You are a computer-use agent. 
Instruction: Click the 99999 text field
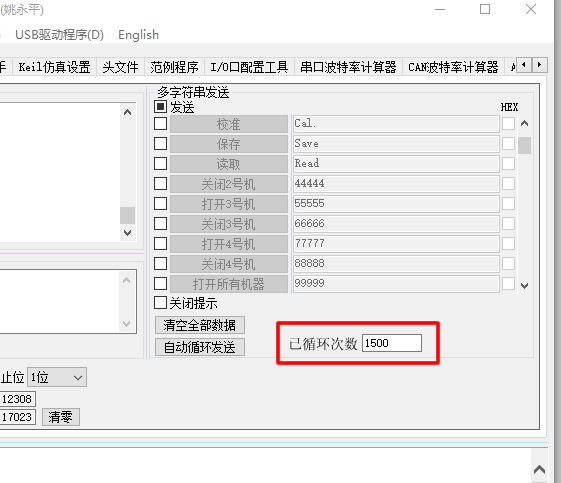[x=396, y=284]
